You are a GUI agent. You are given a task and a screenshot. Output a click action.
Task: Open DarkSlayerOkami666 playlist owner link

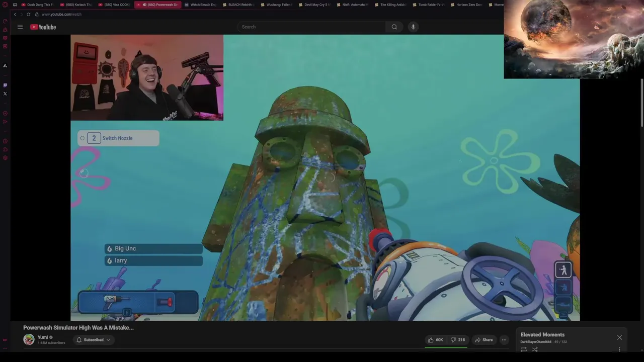tap(536, 342)
